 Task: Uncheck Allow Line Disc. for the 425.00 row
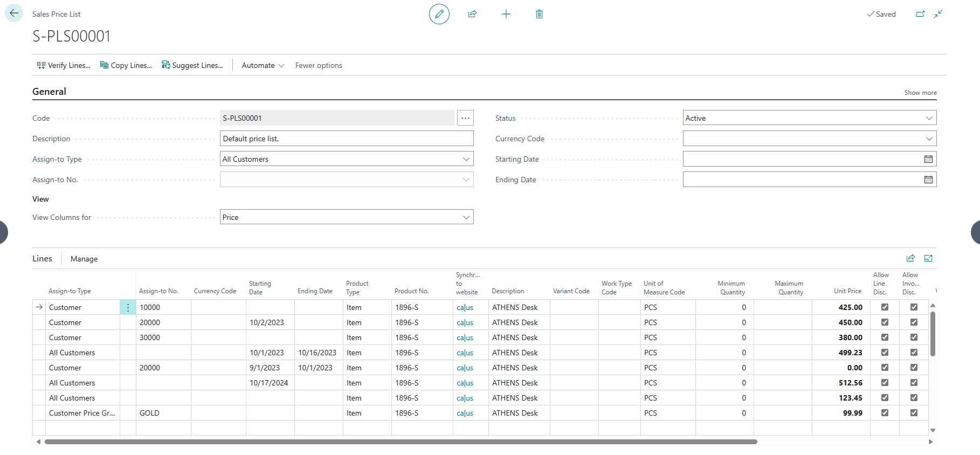[885, 307]
